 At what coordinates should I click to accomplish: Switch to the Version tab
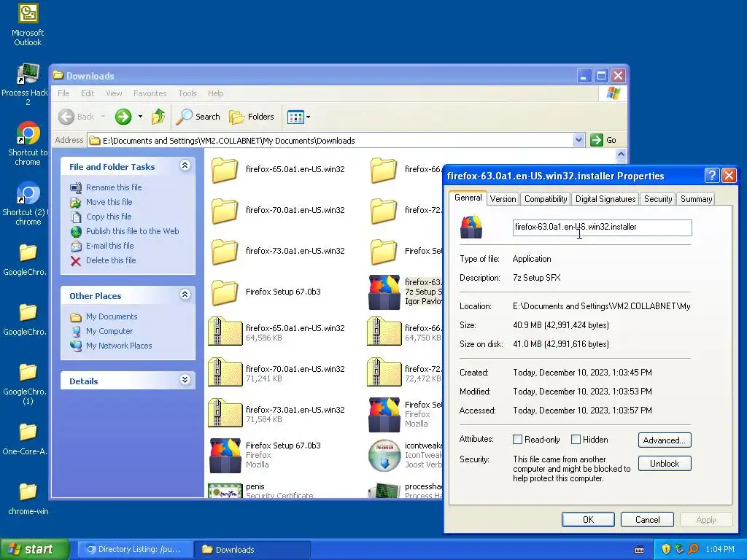(503, 199)
